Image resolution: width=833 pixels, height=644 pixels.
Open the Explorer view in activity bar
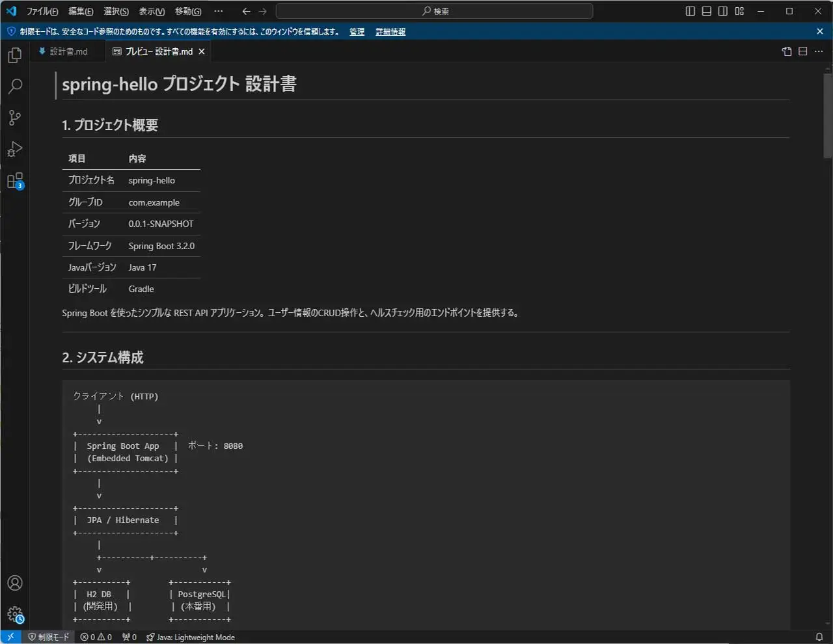14,55
